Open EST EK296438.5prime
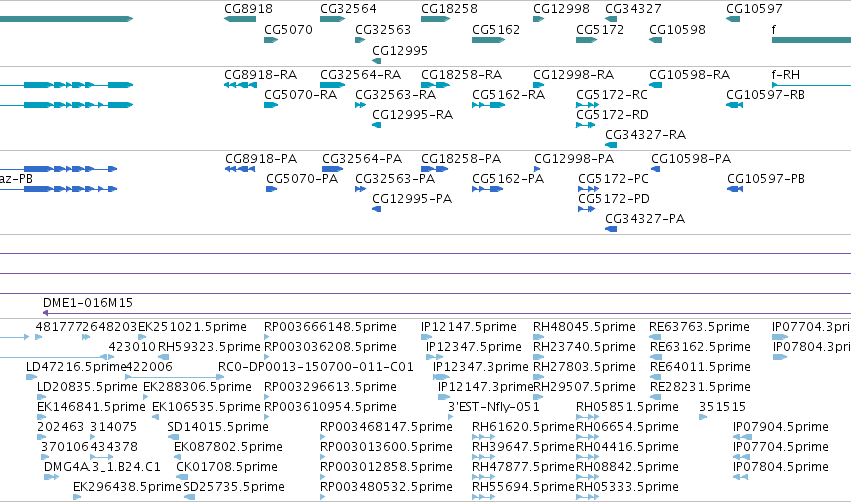The image size is (851, 502). click(127, 486)
